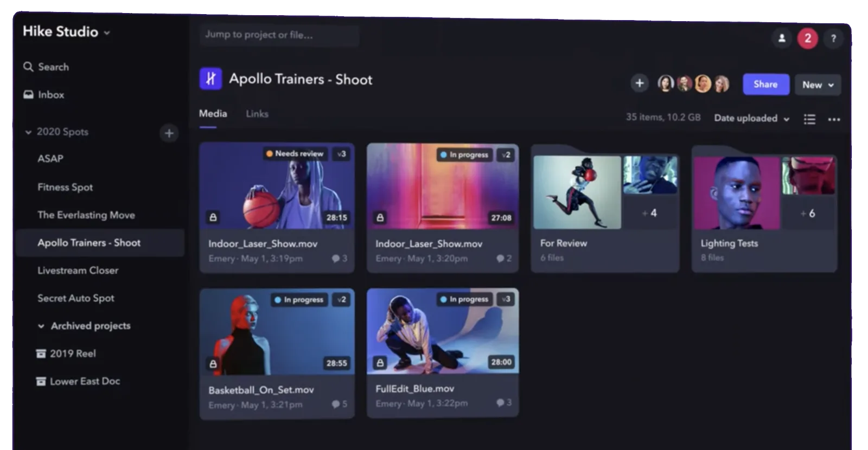Click the Search magnifier icon in sidebar
Screen dimensions: 868x450
pos(28,67)
